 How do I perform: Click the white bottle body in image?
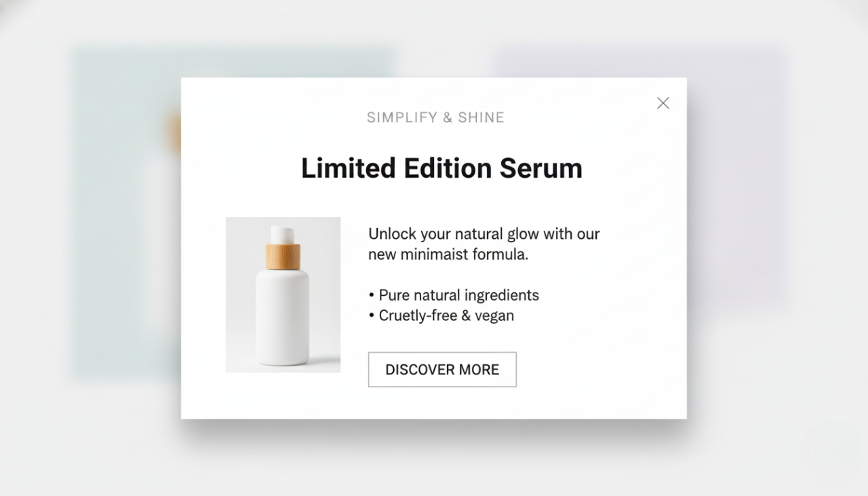(283, 318)
